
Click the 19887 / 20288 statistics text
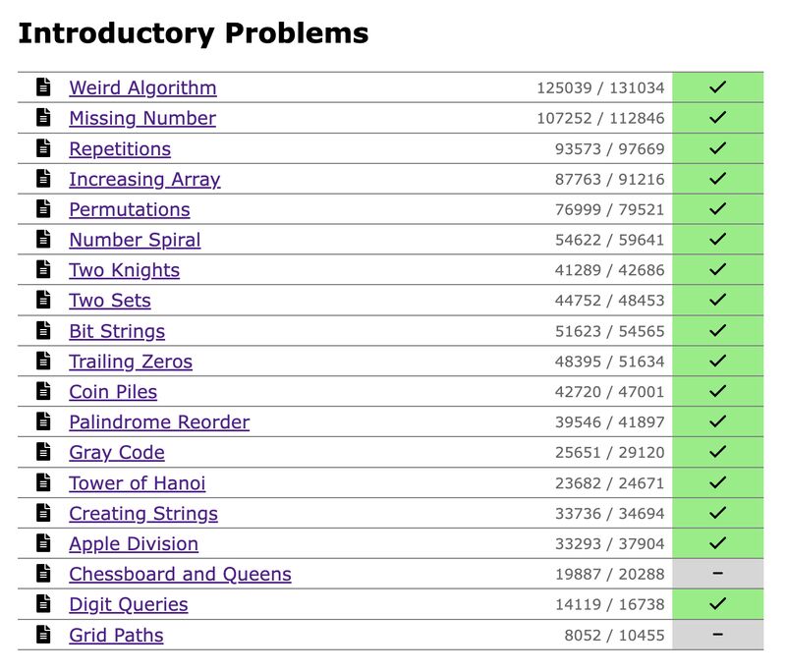[609, 575]
